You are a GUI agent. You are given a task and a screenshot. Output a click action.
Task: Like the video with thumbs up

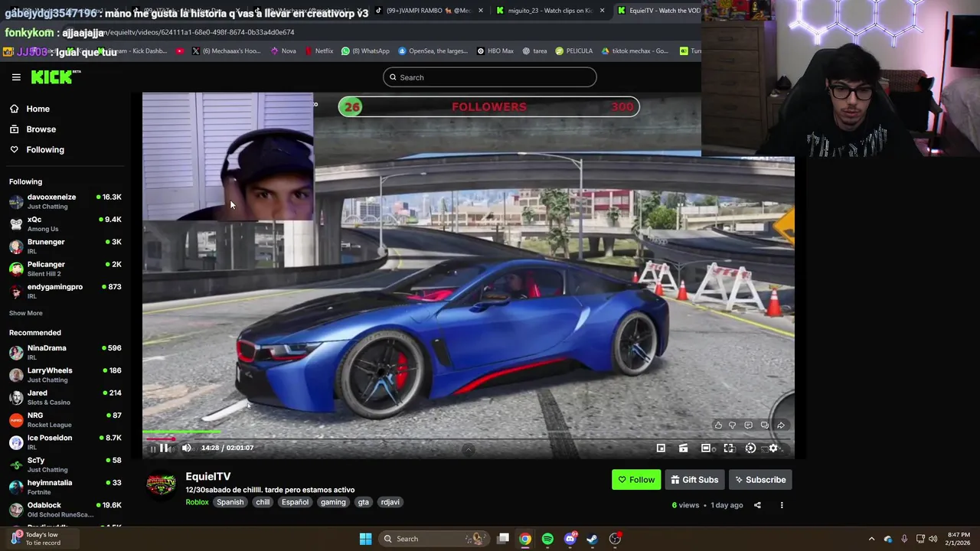coord(717,425)
